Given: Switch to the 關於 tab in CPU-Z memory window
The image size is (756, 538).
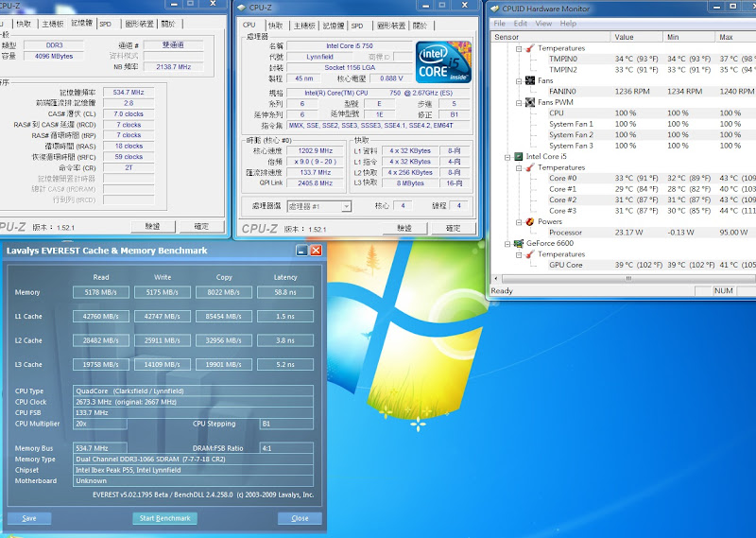Looking at the screenshot, I should pos(168,24).
